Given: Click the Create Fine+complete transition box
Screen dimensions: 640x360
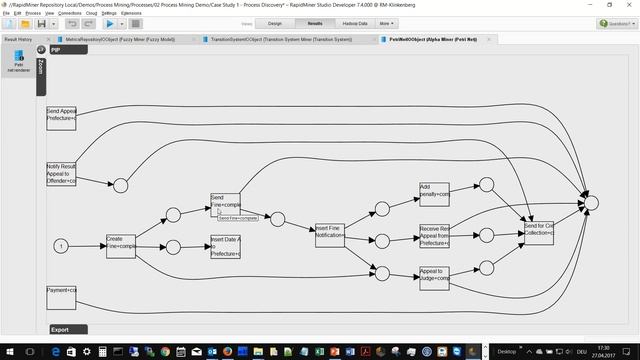Looking at the screenshot, I should [x=121, y=246].
